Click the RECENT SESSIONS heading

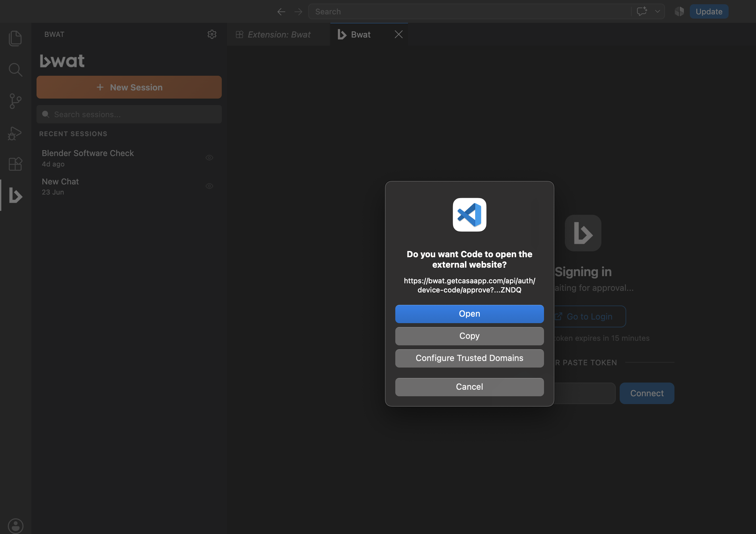[73, 133]
